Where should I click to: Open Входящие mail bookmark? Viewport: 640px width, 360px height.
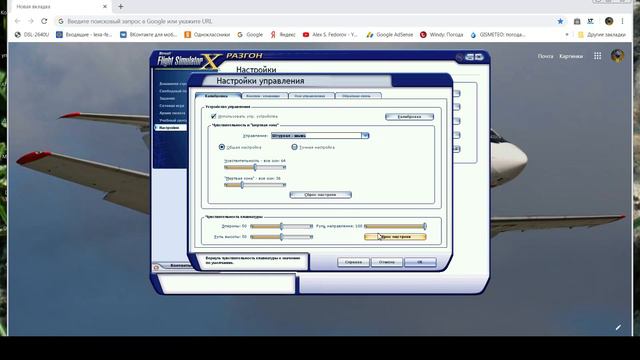click(x=84, y=35)
